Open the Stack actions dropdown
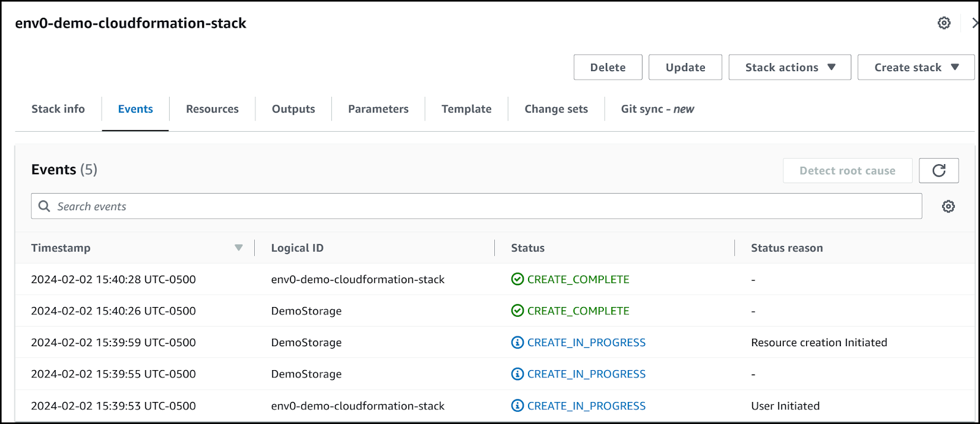The width and height of the screenshot is (980, 424). click(x=790, y=67)
